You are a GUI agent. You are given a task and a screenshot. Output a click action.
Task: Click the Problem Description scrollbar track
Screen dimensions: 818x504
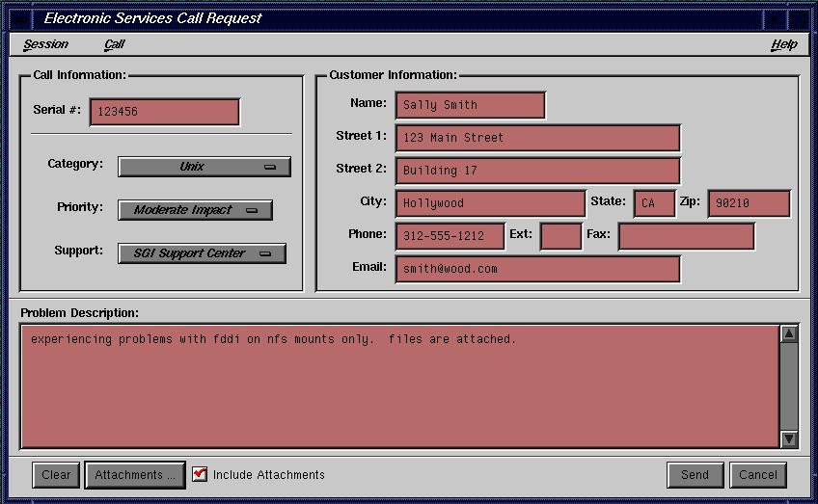[788, 385]
